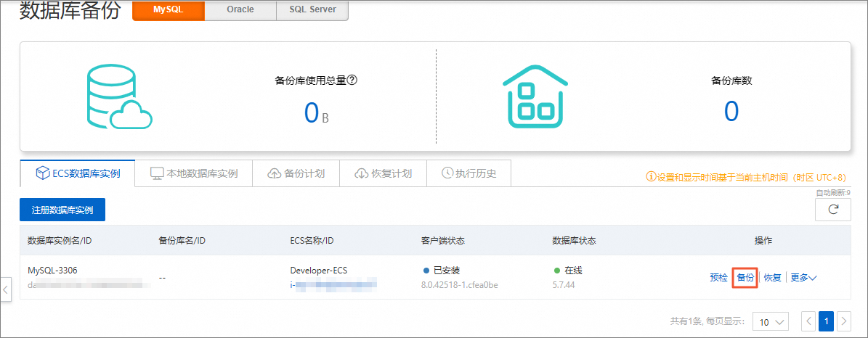Expand the 更多 dropdown for MySQL-3306
The width and height of the screenshot is (868, 338).
[x=803, y=278]
